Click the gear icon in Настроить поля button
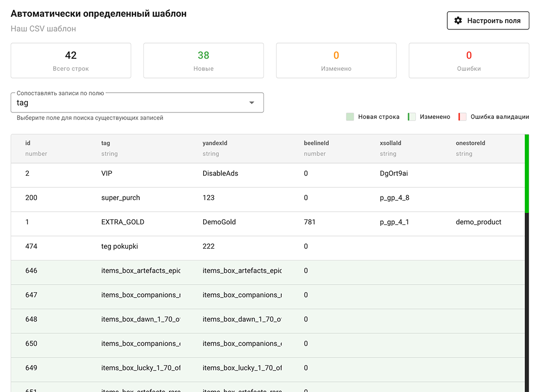The width and height of the screenshot is (540, 392). tap(458, 21)
